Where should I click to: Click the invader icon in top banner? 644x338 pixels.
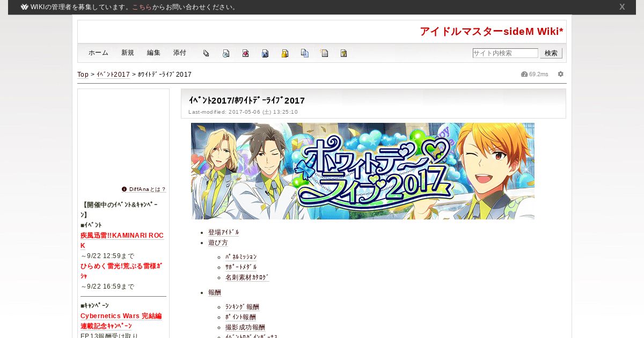(x=24, y=7)
